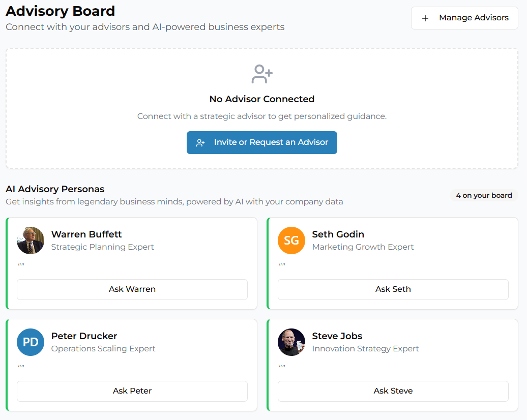The image size is (527, 420).
Task: Click the invite-person icon inside the blue button
Action: 199,142
